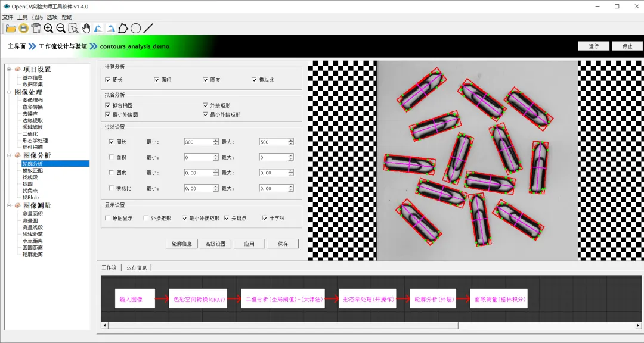Image resolution: width=644 pixels, height=343 pixels.
Task: Click the rotate-left image icon
Action: coord(98,29)
